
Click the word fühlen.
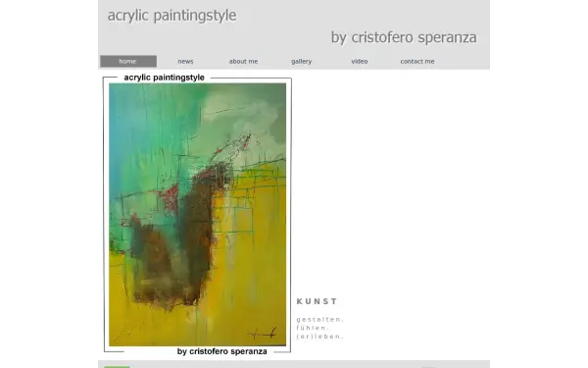pos(313,328)
